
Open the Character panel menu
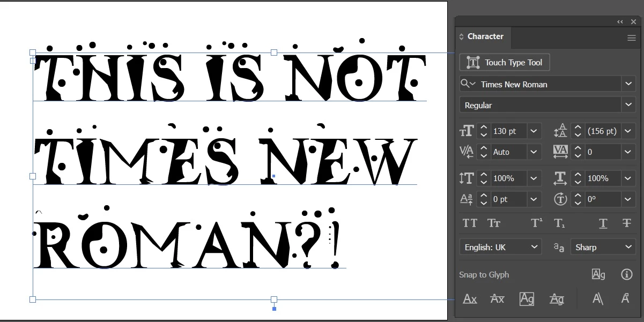pos(631,38)
